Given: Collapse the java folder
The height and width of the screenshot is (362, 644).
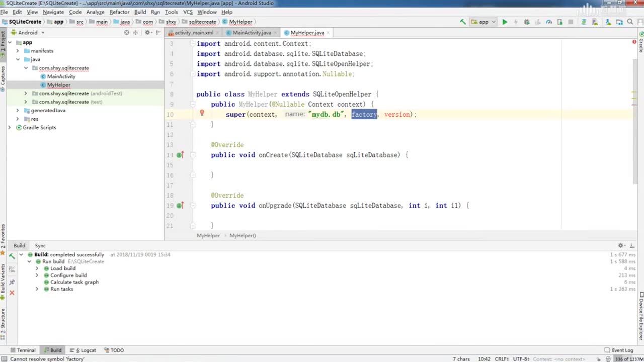Looking at the screenshot, I should tap(18, 59).
